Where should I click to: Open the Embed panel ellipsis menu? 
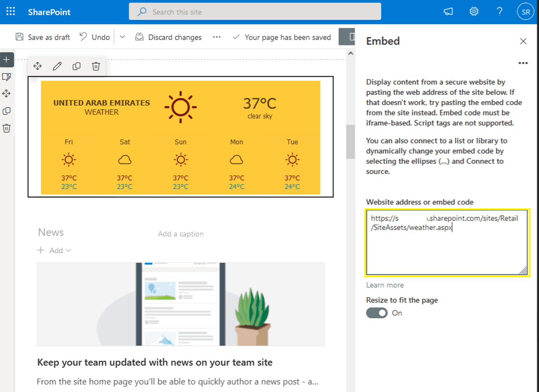[523, 63]
